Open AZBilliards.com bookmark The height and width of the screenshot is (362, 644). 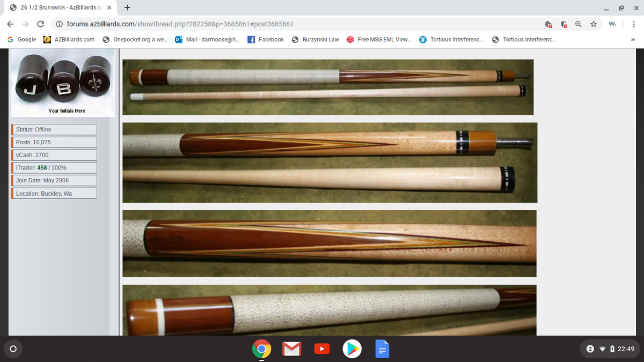69,40
